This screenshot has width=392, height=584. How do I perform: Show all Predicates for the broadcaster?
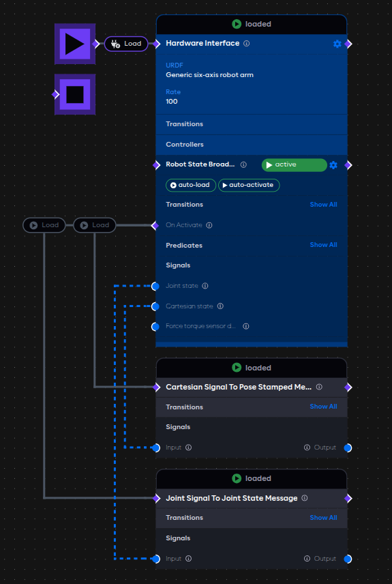click(x=324, y=245)
